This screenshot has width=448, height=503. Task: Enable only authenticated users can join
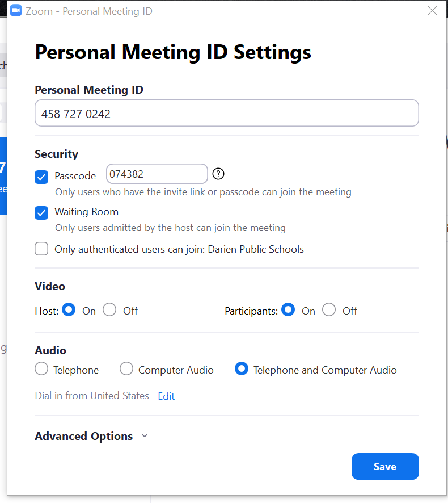click(x=41, y=249)
